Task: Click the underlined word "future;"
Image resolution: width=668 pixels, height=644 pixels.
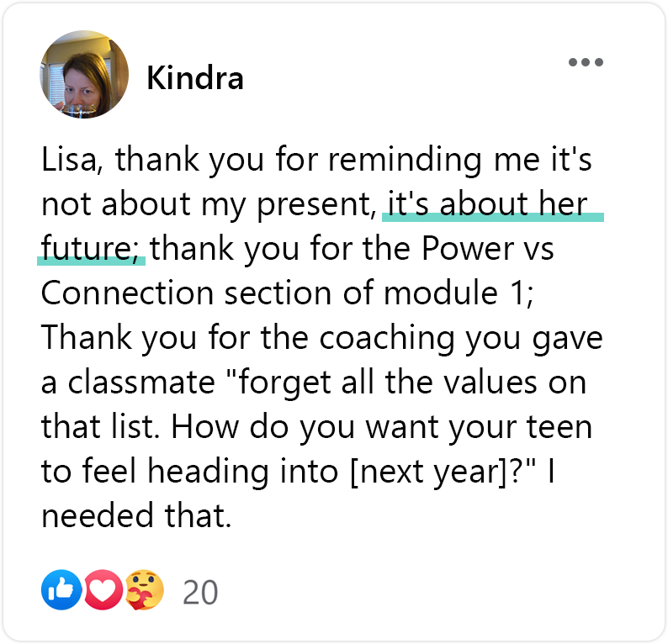Action: (x=91, y=249)
